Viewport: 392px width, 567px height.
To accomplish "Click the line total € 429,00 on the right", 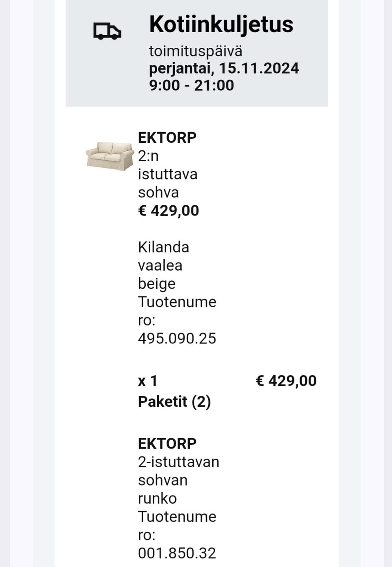I will point(286,381).
